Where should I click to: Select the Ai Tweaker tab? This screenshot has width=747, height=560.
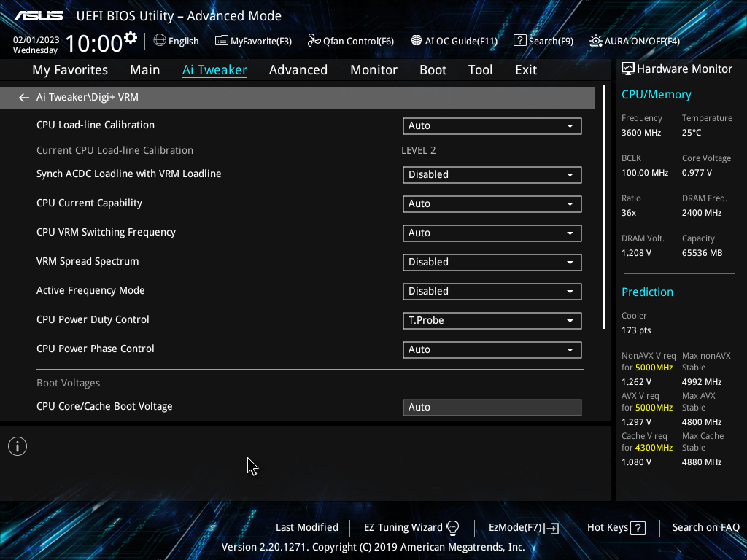click(214, 70)
